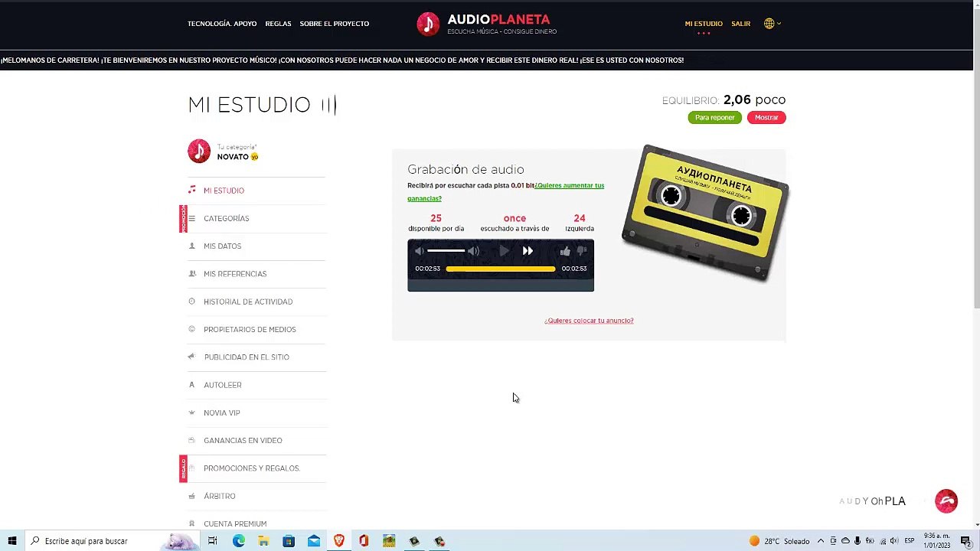Open Categorías in the sidebar
This screenshot has height=551, width=980.
pos(226,218)
